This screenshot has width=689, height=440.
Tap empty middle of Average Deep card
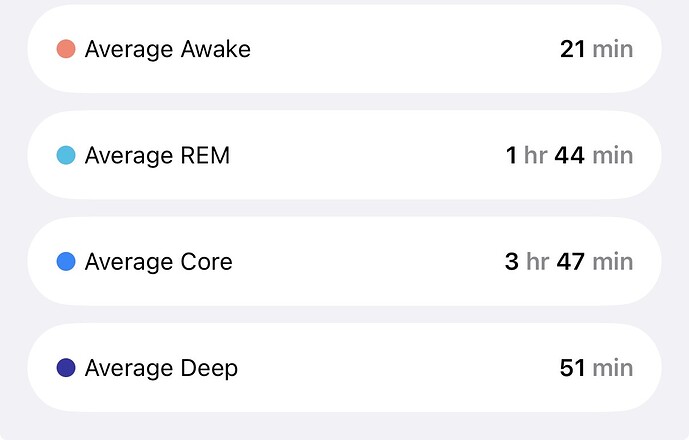[x=400, y=368]
